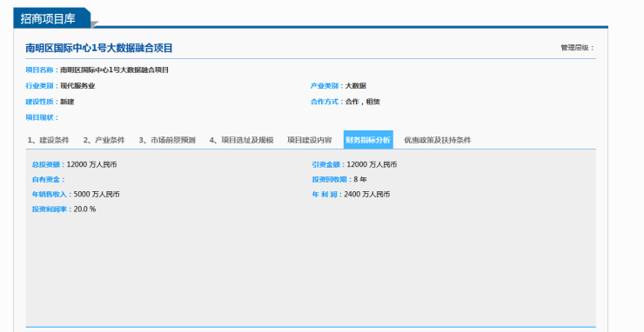Switch to the 2、产业条件 tab
The height and width of the screenshot is (332, 644).
point(104,140)
